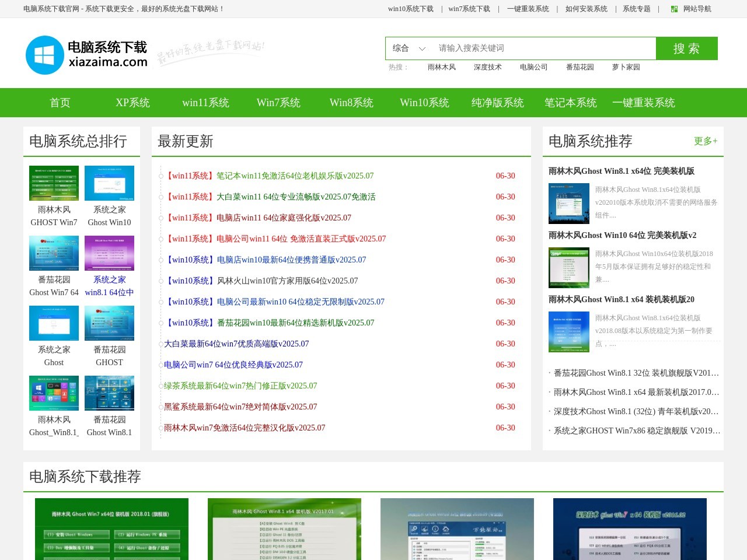Open the 首页 navigation tab
Image resolution: width=747 pixels, height=560 pixels.
[x=60, y=103]
